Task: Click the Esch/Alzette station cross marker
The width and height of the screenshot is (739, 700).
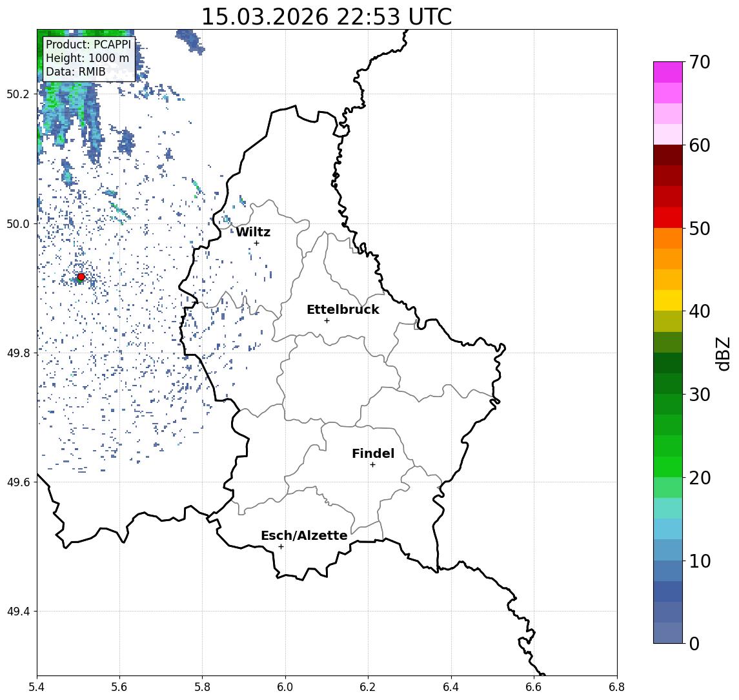Action: click(281, 547)
